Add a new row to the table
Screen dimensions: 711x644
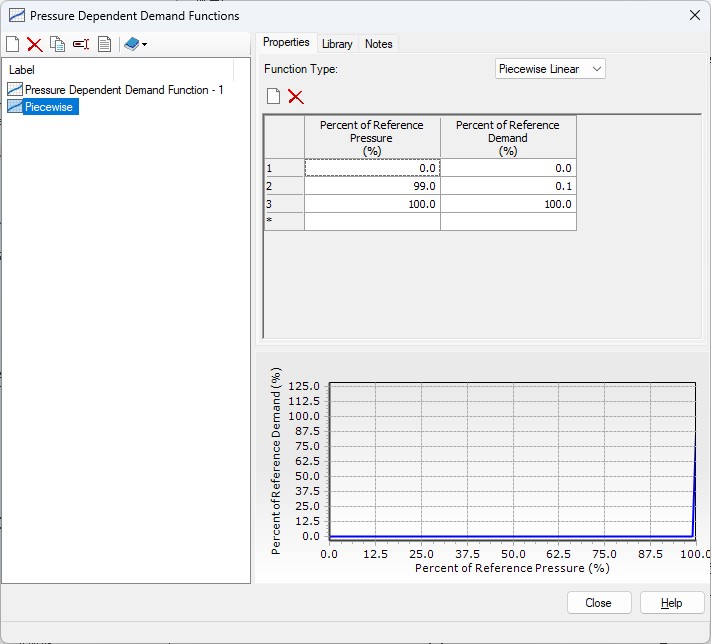[x=273, y=96]
